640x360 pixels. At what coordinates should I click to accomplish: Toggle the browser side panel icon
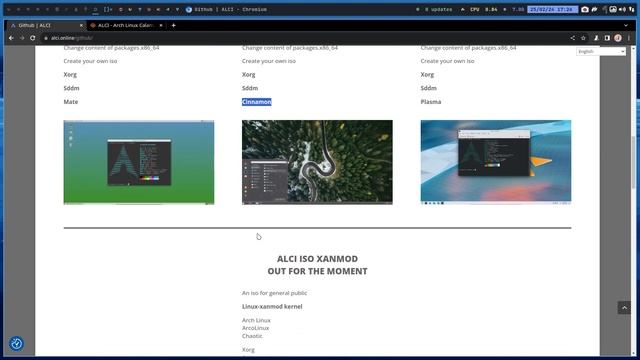pyautogui.click(x=607, y=38)
